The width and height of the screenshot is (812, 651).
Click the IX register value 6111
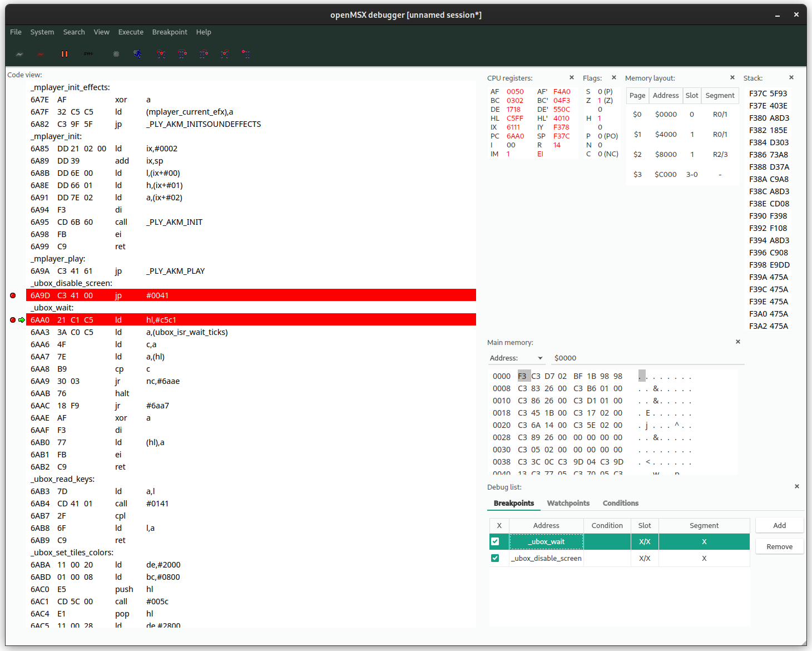(x=513, y=127)
